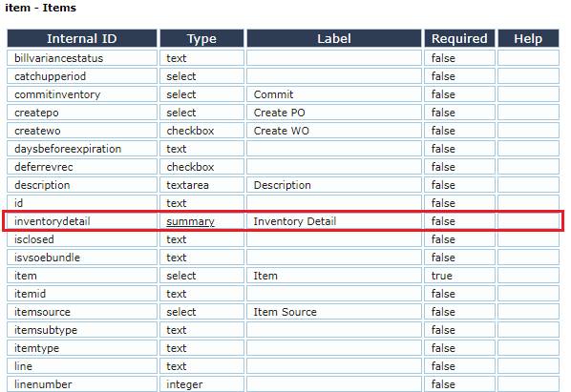The height and width of the screenshot is (392, 571).
Task: Click select type in itemsource row
Action: (x=201, y=312)
